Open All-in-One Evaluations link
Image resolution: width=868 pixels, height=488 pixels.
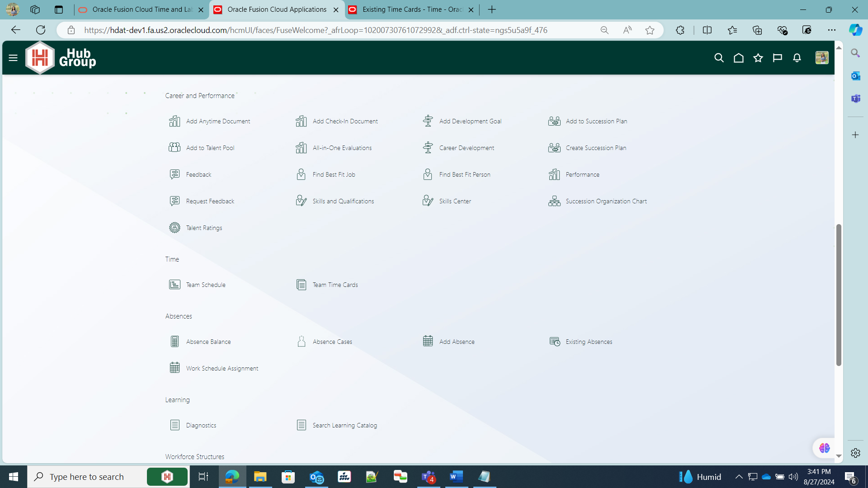tap(342, 148)
